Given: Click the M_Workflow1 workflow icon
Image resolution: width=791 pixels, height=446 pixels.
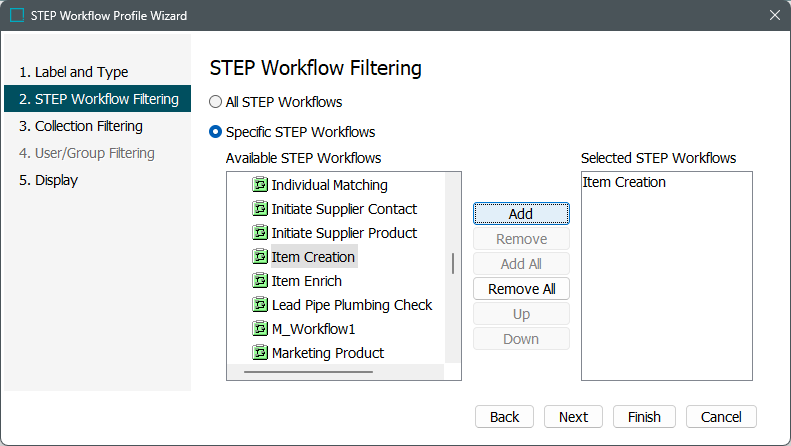Looking at the screenshot, I should [x=260, y=329].
